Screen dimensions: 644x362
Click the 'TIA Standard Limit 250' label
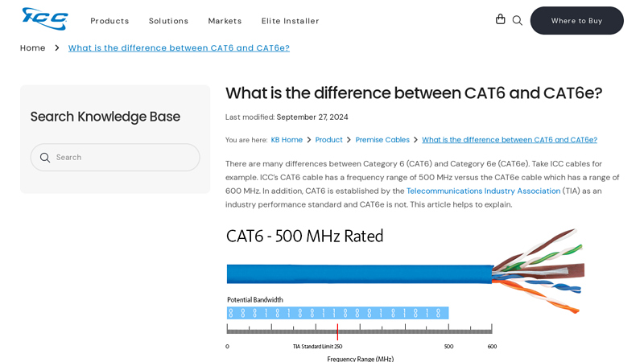[x=317, y=347]
